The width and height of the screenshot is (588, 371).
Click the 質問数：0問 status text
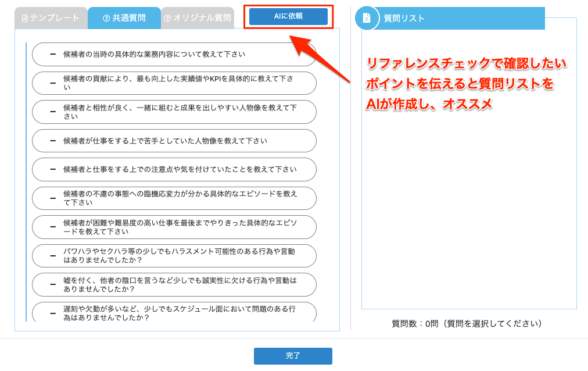tap(467, 324)
